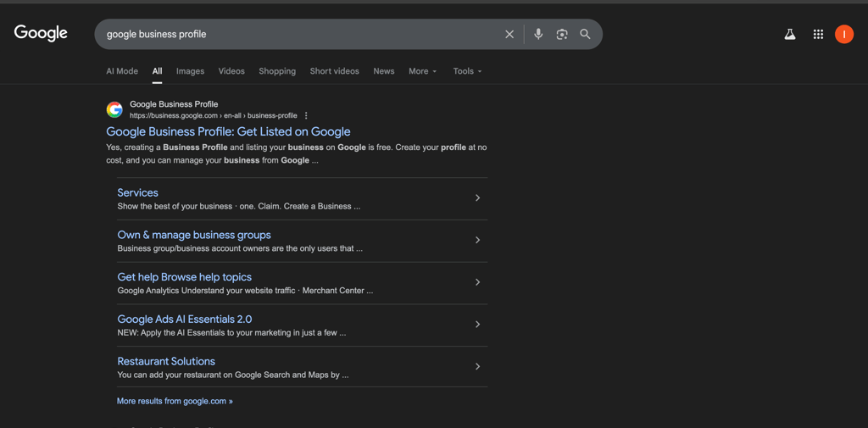Expand the Services result chevron

pos(477,198)
